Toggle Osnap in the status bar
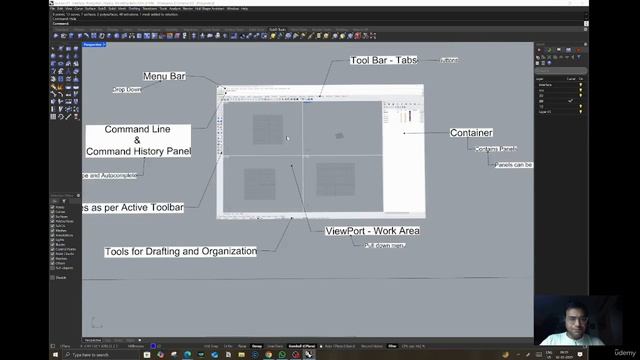Image resolution: width=640 pixels, height=360 pixels. pyautogui.click(x=257, y=346)
